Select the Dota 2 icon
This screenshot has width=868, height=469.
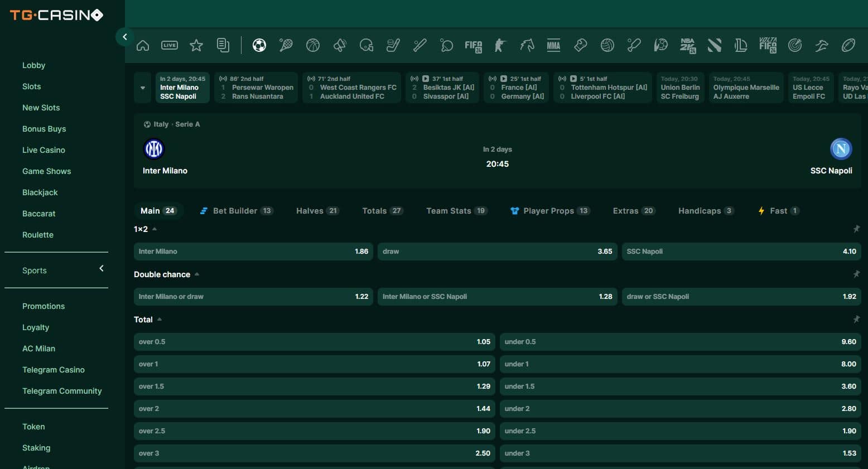715,45
